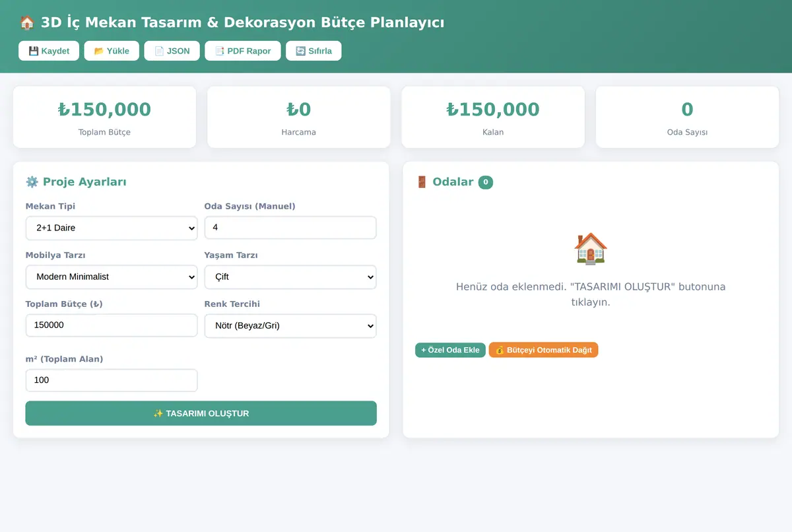Open the Yaşam Tarzı dropdown
Image resolution: width=792 pixels, height=532 pixels.
click(x=290, y=277)
